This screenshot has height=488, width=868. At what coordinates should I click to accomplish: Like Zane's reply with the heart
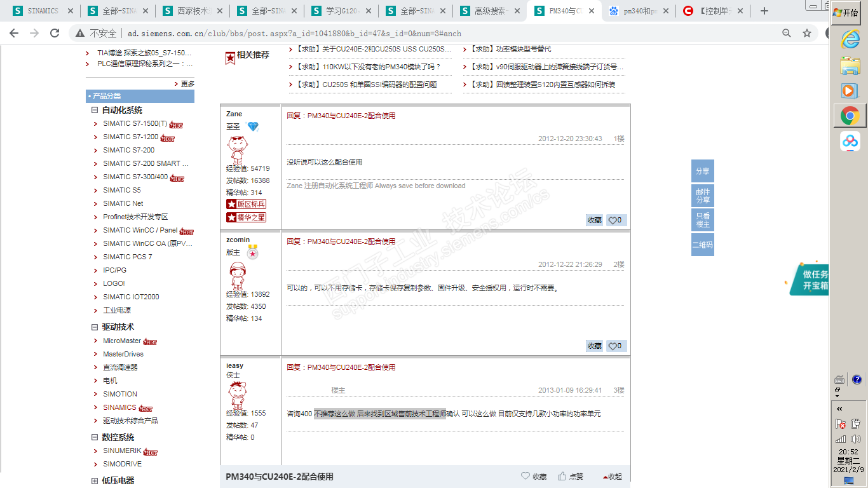pyautogui.click(x=616, y=220)
